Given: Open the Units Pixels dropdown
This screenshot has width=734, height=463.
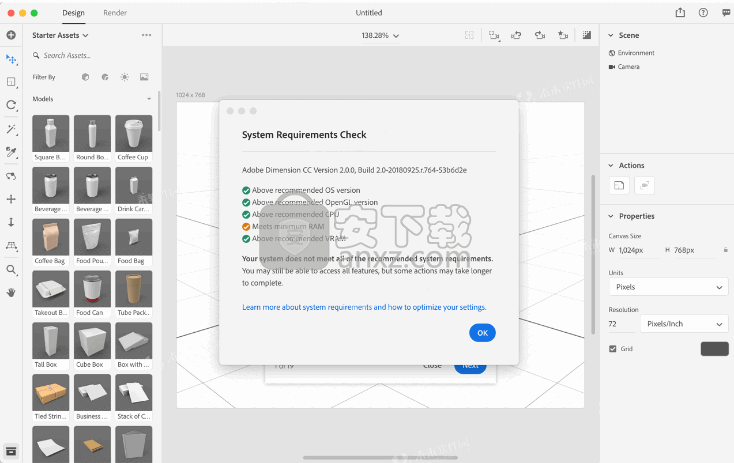Looking at the screenshot, I should [668, 287].
